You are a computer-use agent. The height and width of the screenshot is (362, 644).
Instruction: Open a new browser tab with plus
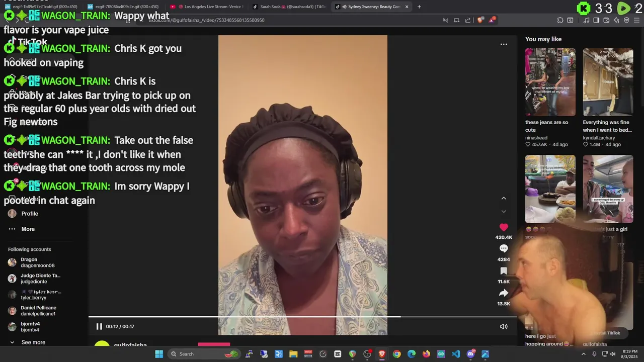coord(419,7)
